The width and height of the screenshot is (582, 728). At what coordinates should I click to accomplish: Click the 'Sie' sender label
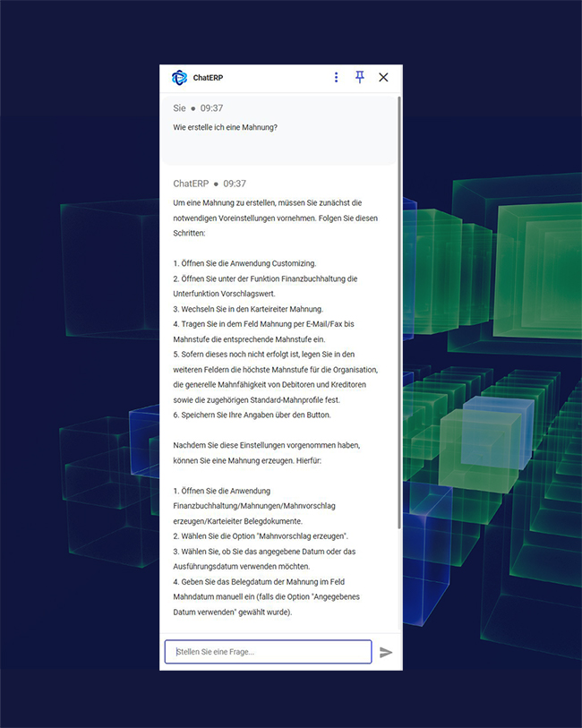(x=179, y=108)
